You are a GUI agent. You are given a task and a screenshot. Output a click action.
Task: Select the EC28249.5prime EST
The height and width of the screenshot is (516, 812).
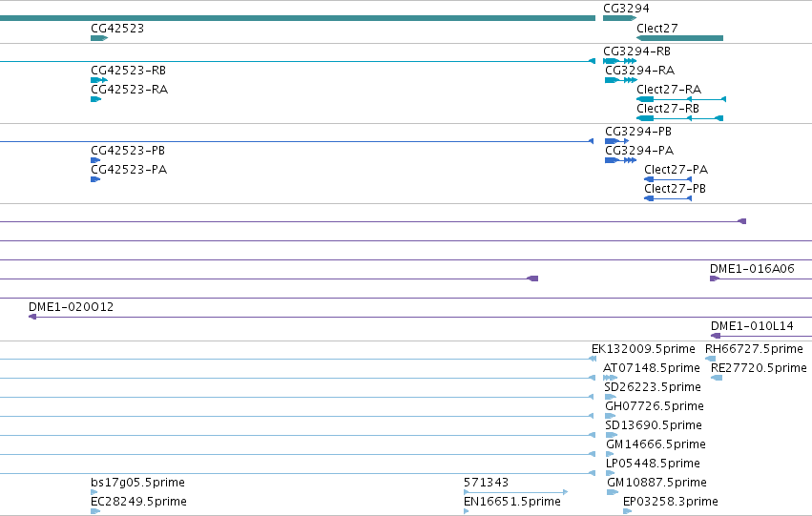138,502
